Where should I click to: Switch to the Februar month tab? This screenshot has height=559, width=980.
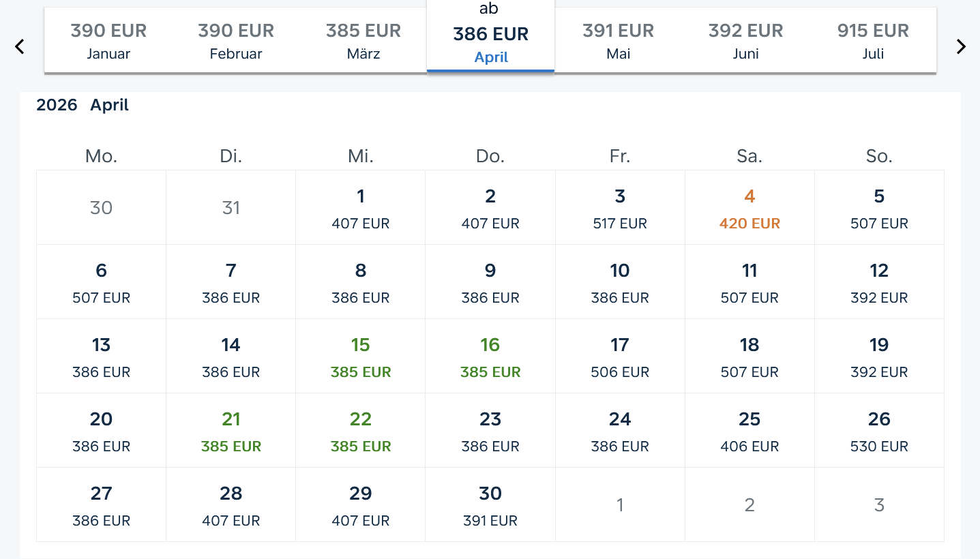(x=236, y=40)
